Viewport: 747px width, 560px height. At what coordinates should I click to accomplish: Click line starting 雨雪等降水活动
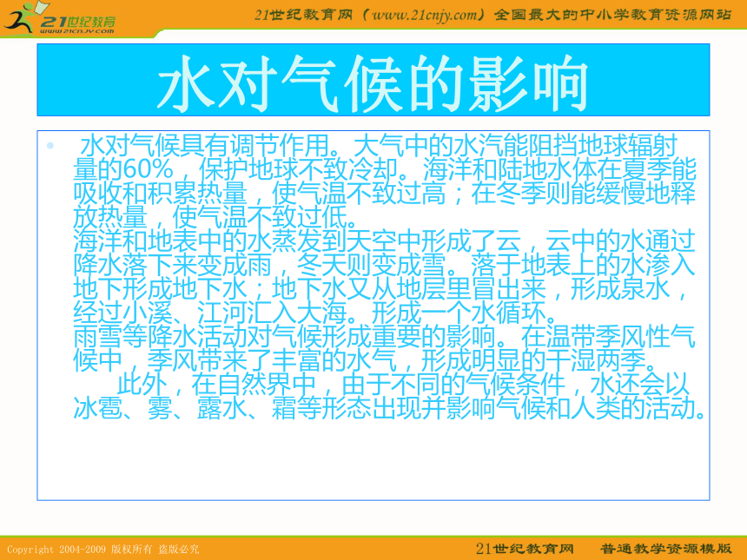click(385, 337)
